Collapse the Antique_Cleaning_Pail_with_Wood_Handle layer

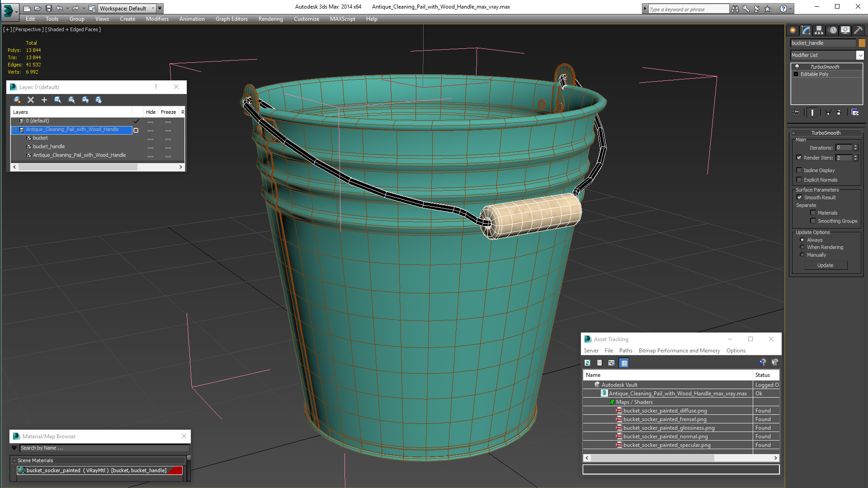click(14, 130)
